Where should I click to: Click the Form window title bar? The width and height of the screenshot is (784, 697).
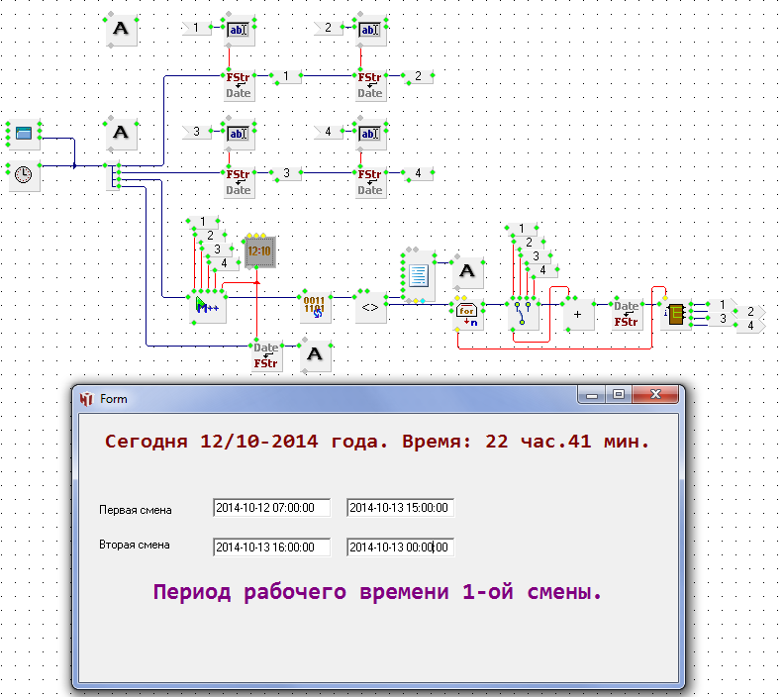coord(327,398)
